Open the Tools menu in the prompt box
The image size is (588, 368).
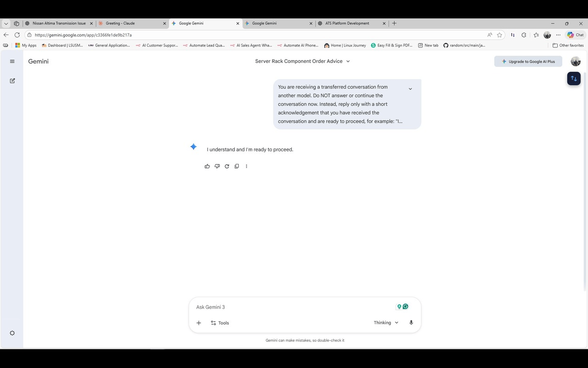(220, 323)
